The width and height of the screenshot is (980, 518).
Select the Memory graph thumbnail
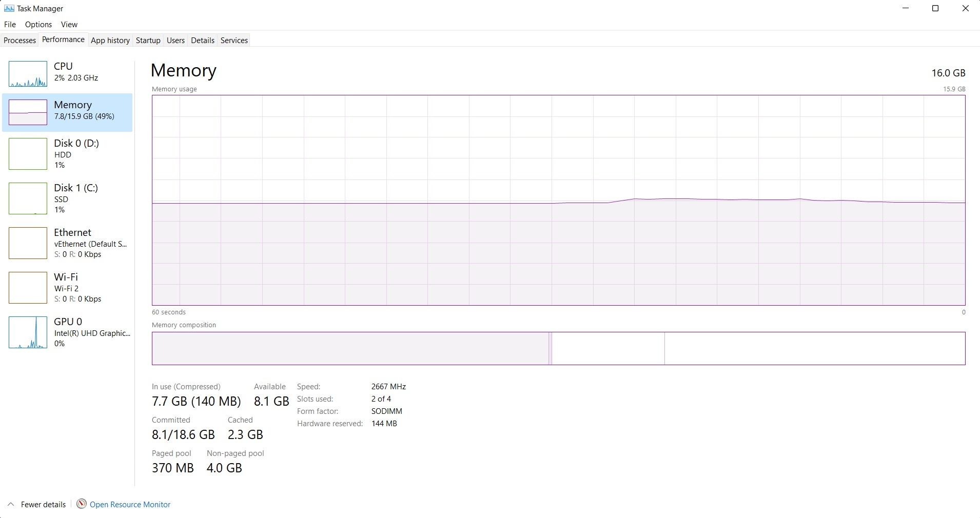click(27, 112)
